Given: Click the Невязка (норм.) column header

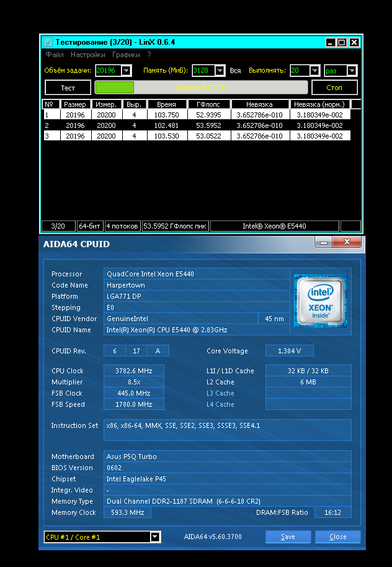Looking at the screenshot, I should (319, 104).
